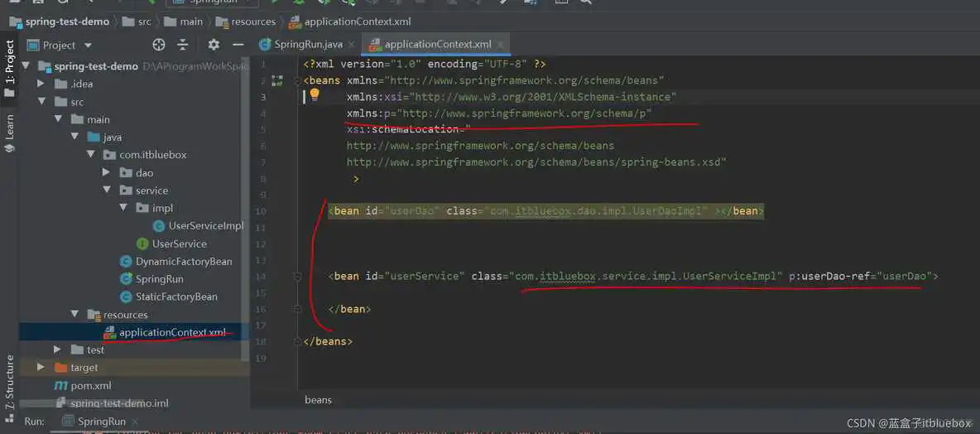
Task: Open Project panel gear settings
Action: (214, 45)
